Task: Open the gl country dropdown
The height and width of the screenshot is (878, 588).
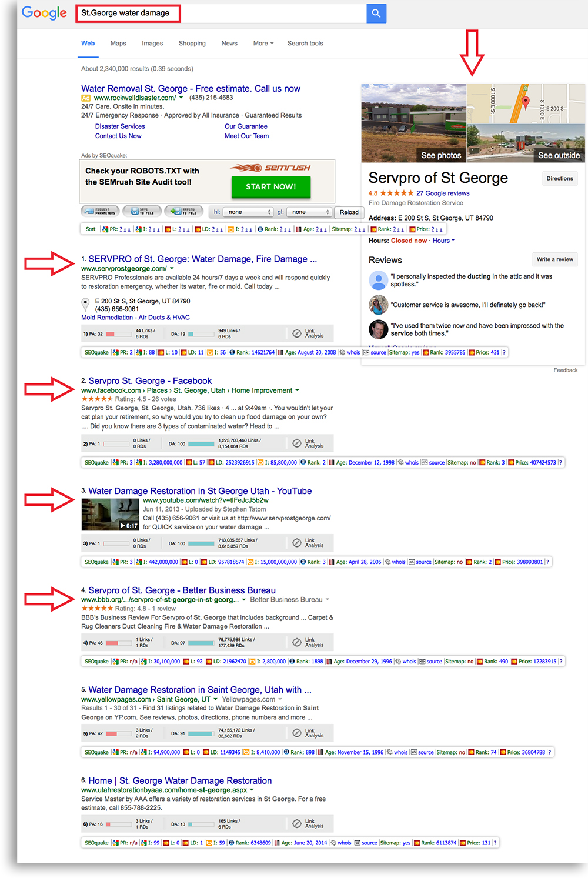Action: click(x=311, y=212)
